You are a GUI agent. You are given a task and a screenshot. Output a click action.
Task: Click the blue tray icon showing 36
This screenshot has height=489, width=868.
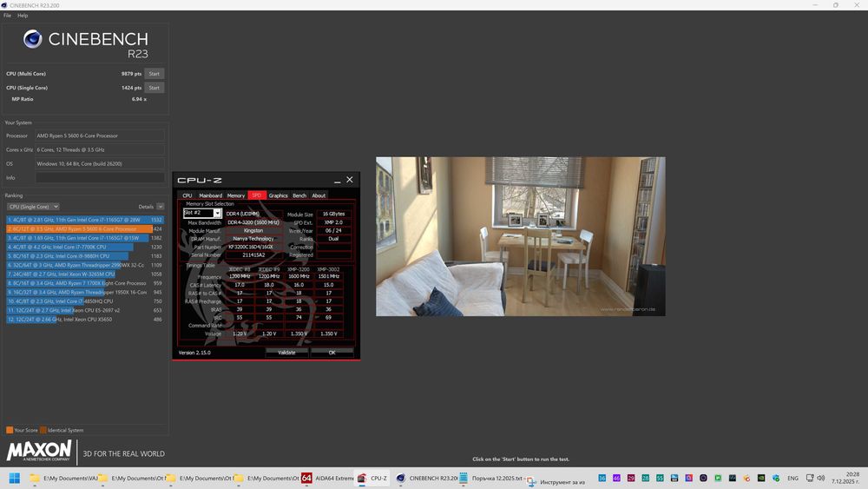point(602,478)
